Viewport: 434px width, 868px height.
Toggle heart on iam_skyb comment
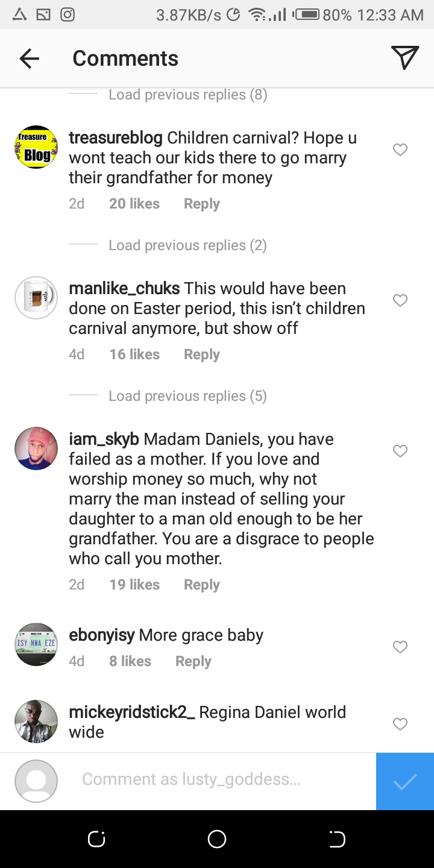tap(400, 451)
